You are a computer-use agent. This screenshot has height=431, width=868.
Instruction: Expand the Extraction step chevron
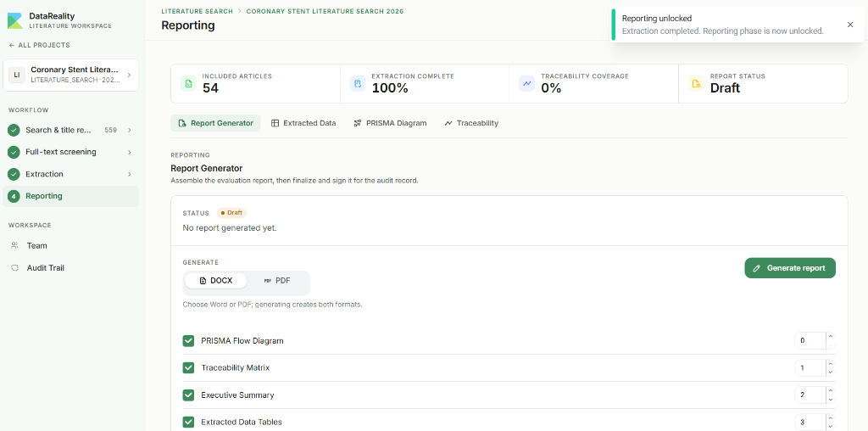click(x=129, y=174)
